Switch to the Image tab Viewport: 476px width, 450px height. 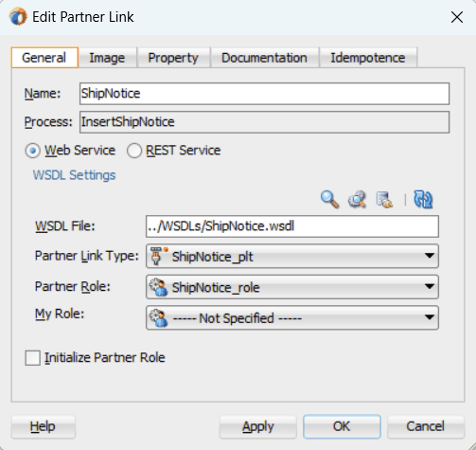(107, 58)
